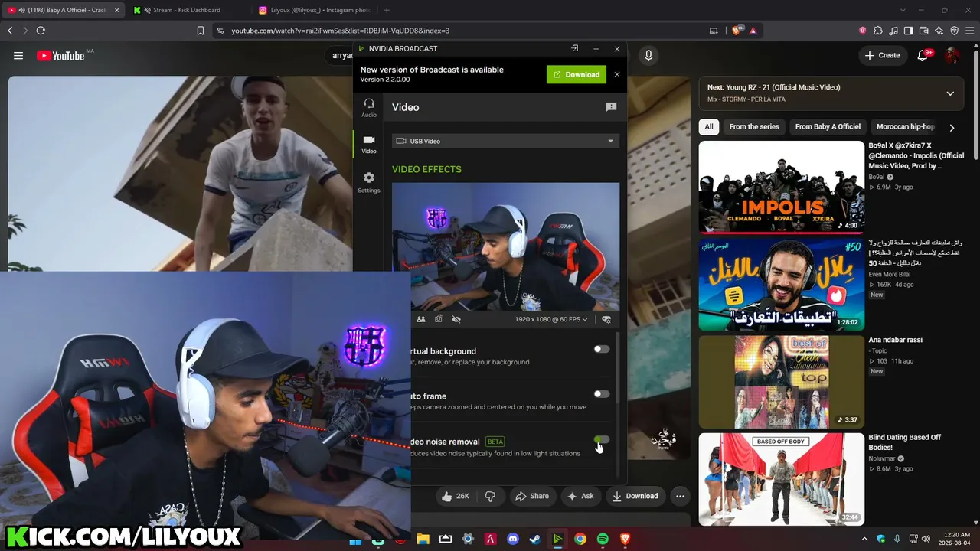Open Bo9al X @x7kira7 Impolis video title
This screenshot has width=980, height=551.
(916, 155)
